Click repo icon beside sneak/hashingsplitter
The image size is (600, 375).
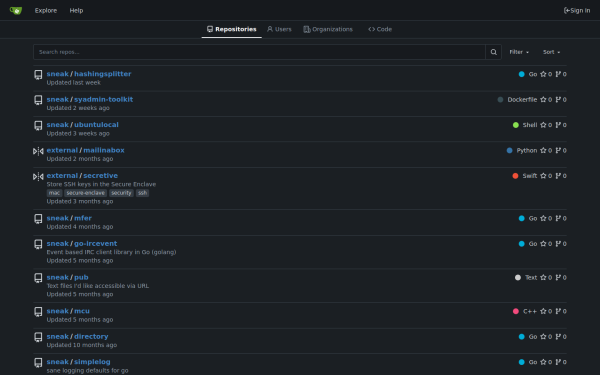38,75
